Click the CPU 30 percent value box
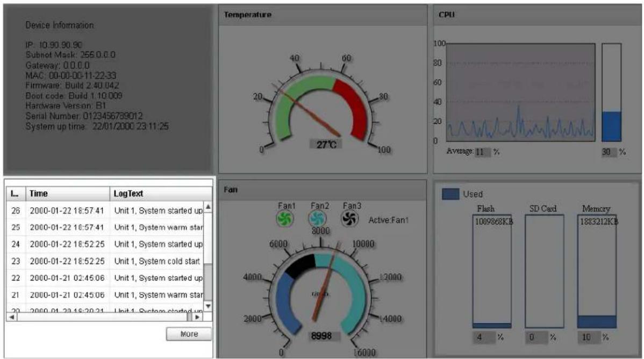This screenshot has height=359, width=644. (609, 152)
